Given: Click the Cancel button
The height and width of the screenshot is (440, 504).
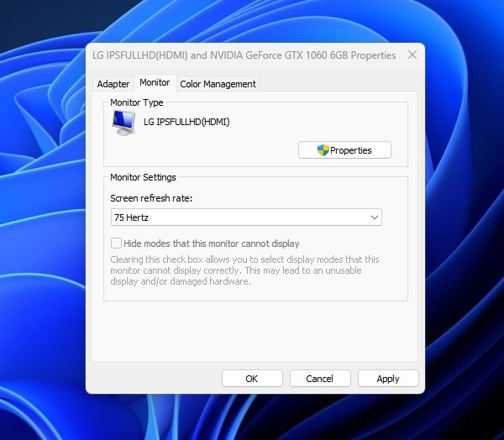Looking at the screenshot, I should (320, 379).
